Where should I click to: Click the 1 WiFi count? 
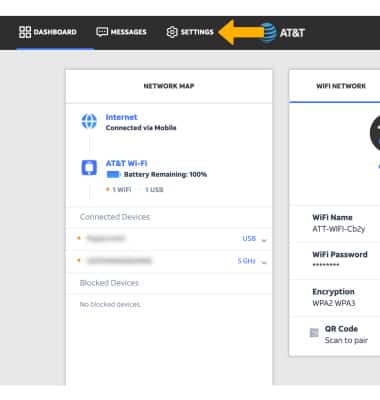click(122, 190)
